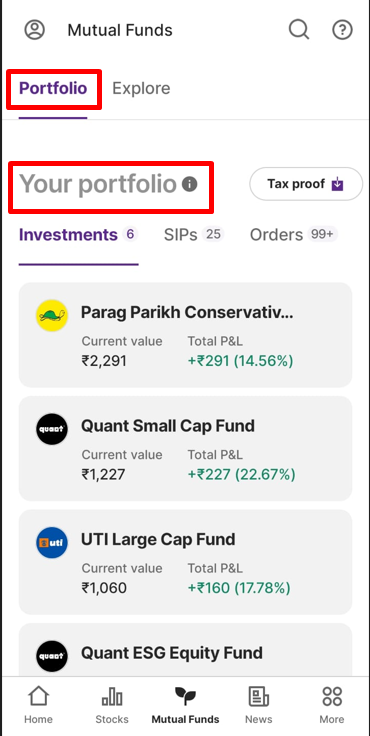The width and height of the screenshot is (370, 736).
Task: Tap the Quant Small Cap fund logo
Action: pos(52,429)
